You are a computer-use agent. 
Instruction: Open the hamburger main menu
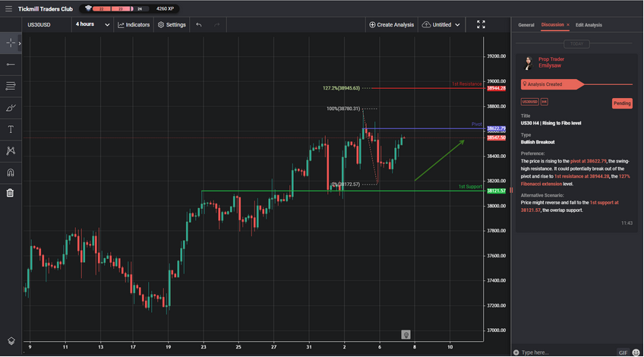point(8,8)
